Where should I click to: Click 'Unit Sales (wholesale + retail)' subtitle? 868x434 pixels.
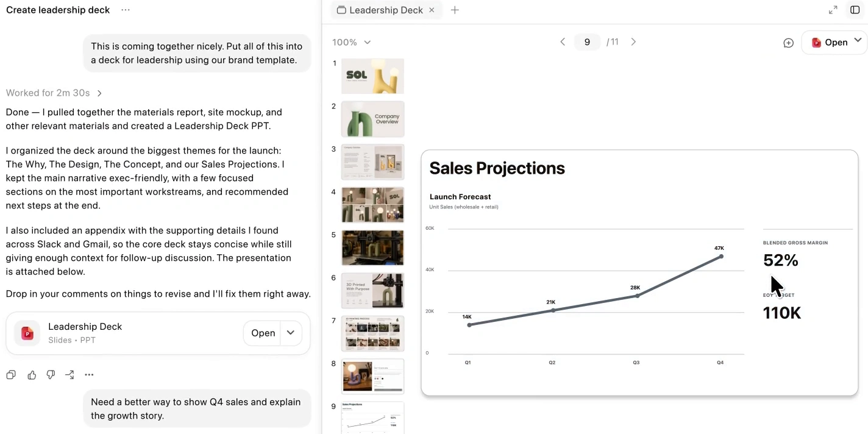click(464, 207)
